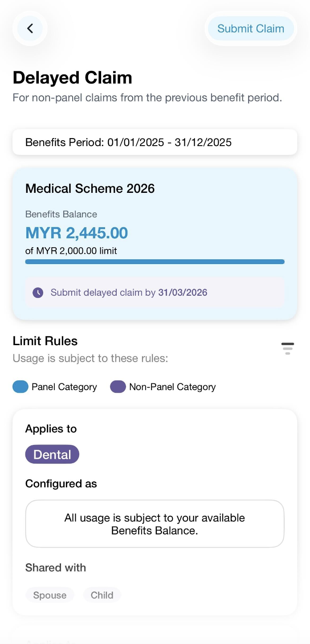310x644 pixels.
Task: Tap the MYR 2,445.00 balance amount
Action: tap(77, 232)
